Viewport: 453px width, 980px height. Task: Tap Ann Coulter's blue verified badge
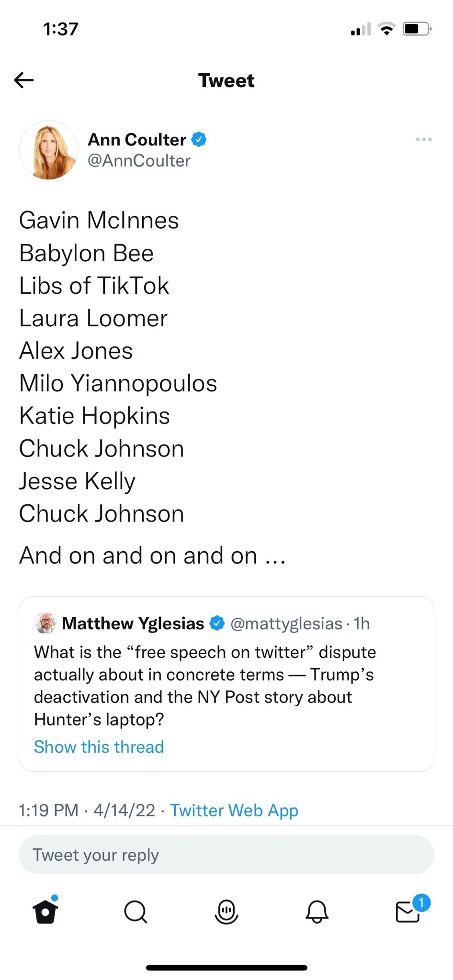point(199,139)
